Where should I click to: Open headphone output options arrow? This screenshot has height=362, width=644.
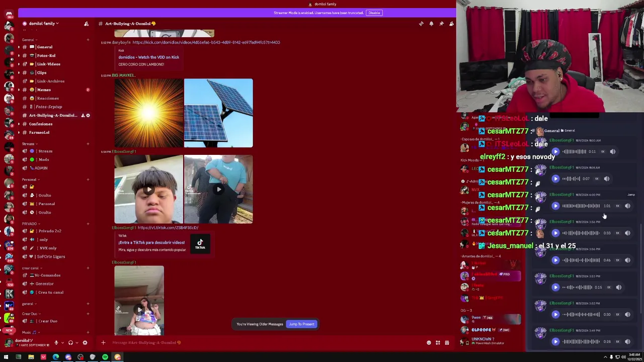pyautogui.click(x=77, y=343)
